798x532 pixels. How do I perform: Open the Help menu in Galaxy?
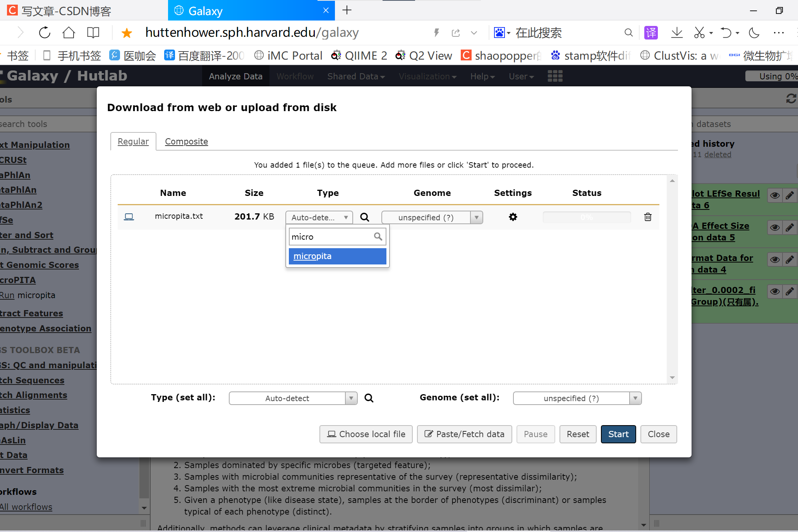[482, 76]
